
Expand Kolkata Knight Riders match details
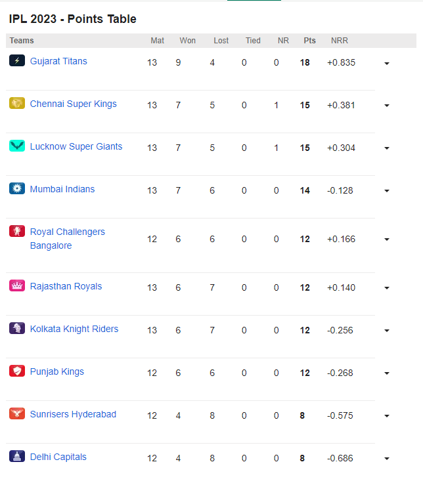point(387,331)
